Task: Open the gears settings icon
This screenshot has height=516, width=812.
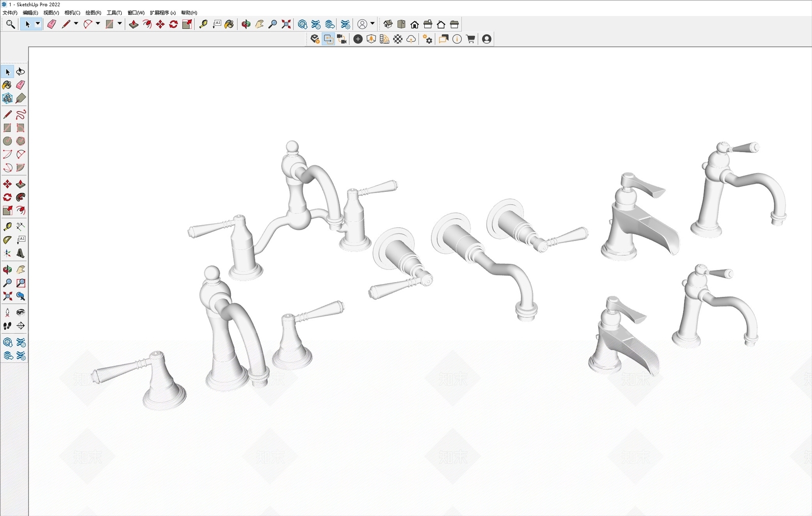Action: pos(428,39)
